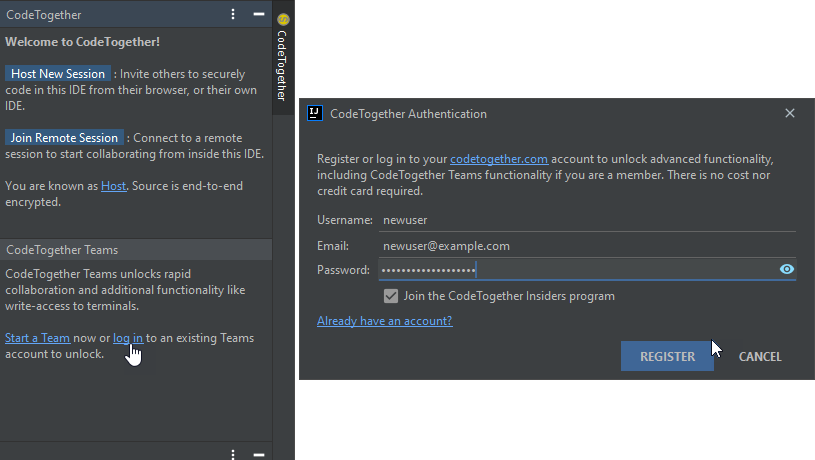
Task: Click the Join Remote Session button
Action: tap(64, 138)
